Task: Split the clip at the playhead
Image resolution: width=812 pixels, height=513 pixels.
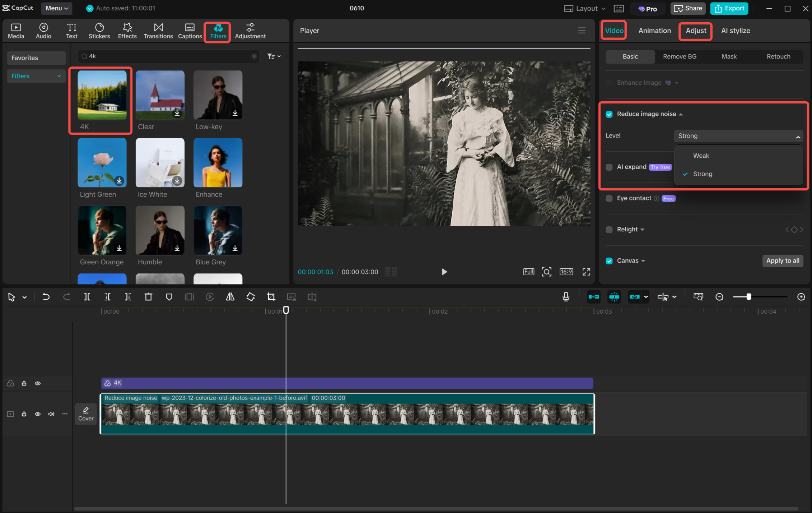Action: 86,297
